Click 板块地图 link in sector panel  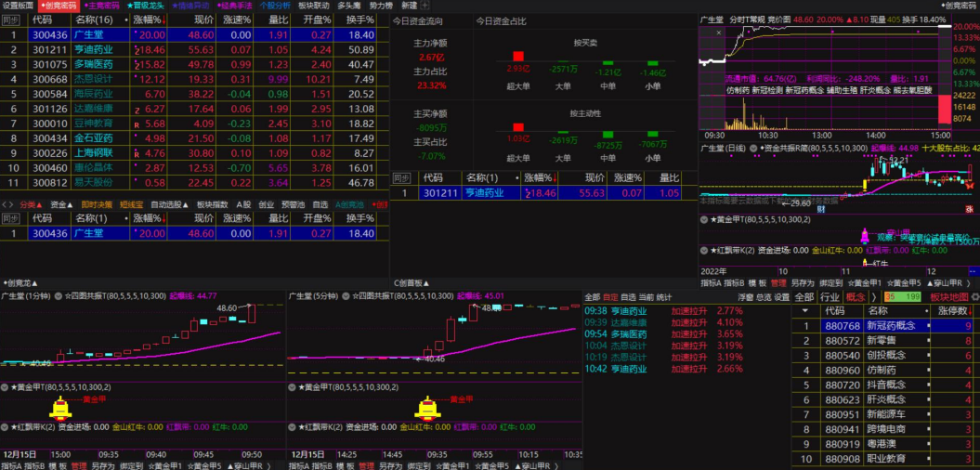[948, 297]
